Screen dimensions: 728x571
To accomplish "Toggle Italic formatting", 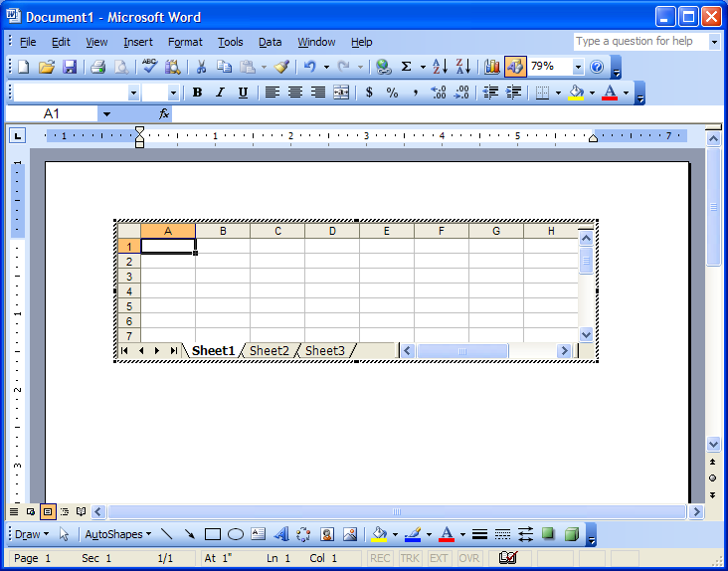I will point(220,93).
